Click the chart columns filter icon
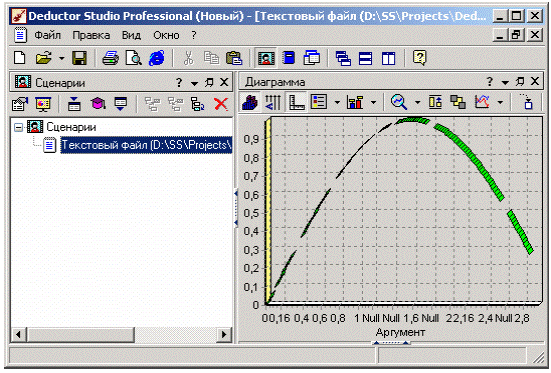 click(x=272, y=103)
